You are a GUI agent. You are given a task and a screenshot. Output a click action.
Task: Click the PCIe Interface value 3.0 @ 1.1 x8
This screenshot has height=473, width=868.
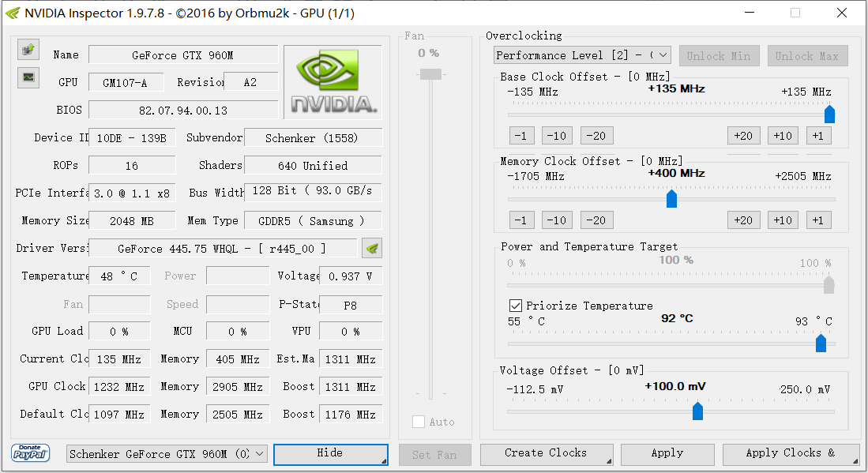point(133,193)
